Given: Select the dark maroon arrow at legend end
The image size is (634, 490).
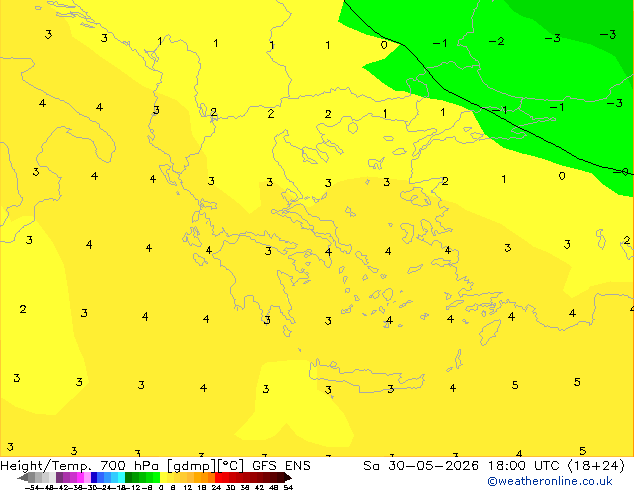Looking at the screenshot, I should (x=288, y=478).
